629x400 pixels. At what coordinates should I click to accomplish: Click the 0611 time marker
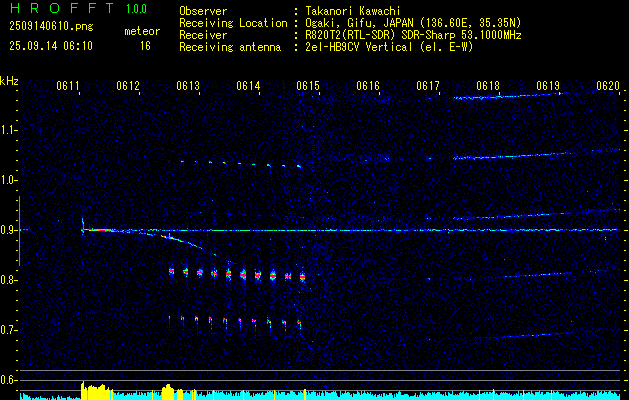pos(67,86)
